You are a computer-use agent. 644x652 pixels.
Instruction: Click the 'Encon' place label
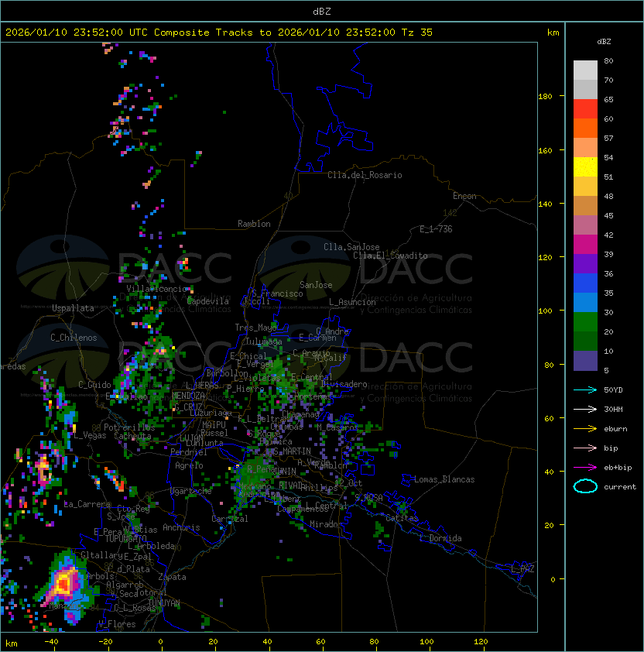[x=464, y=196]
